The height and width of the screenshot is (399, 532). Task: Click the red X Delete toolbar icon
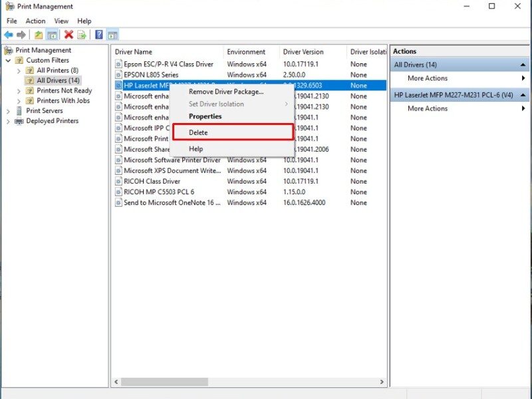(68, 35)
